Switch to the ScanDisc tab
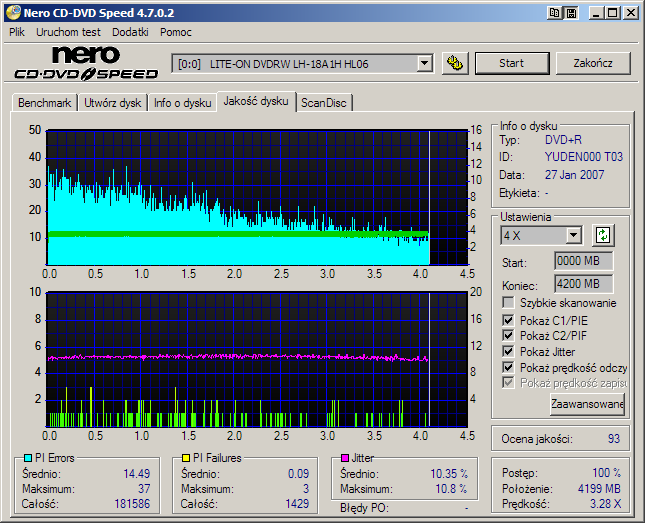The height and width of the screenshot is (523, 645). pos(324,103)
